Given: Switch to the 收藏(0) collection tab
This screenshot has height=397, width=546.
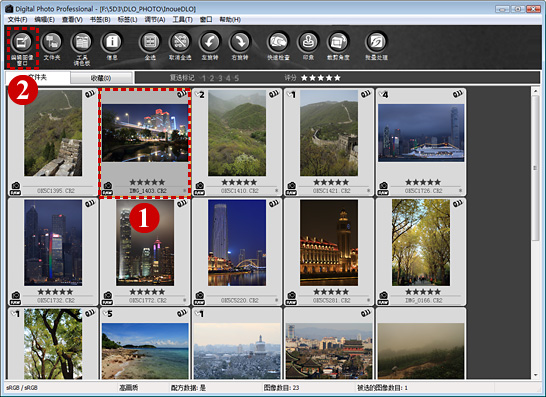Looking at the screenshot, I should tap(101, 78).
